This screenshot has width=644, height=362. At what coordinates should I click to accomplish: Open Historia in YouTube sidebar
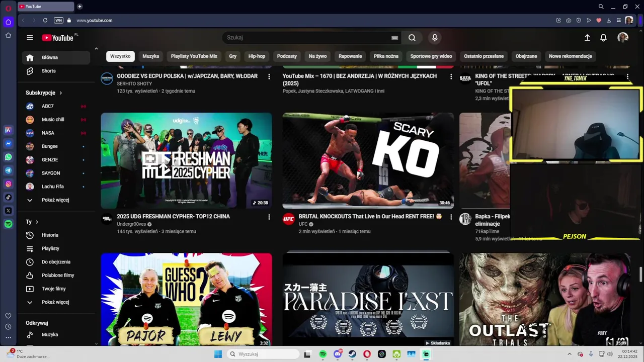[x=56, y=235]
